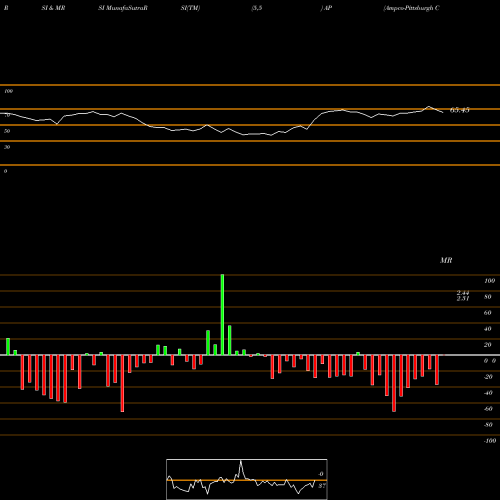The height and width of the screenshot is (500, 500).
Task: Click the '(5,5' parameter text
Action: click(257, 8)
